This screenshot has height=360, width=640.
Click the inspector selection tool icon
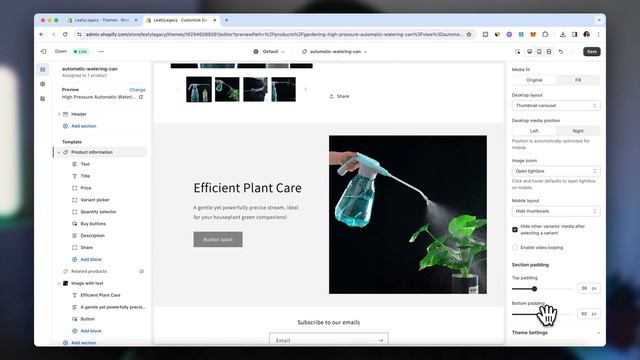pyautogui.click(x=518, y=51)
